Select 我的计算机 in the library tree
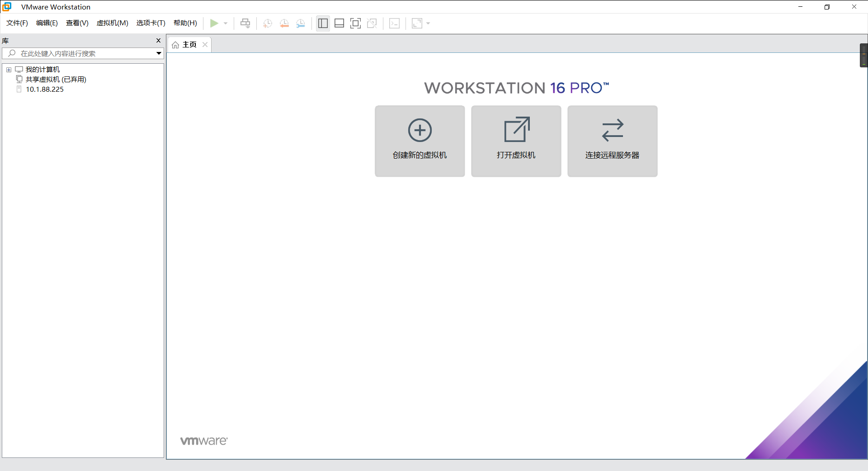868x471 pixels. pyautogui.click(x=43, y=70)
